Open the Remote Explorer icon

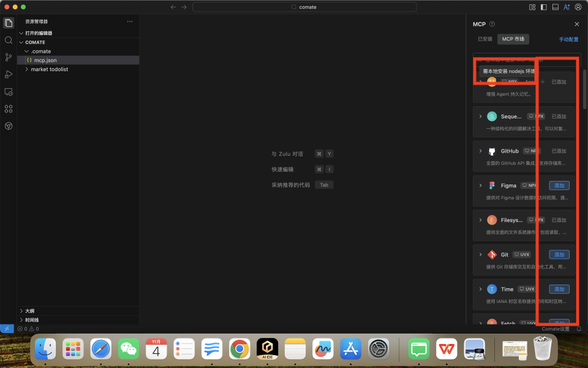tap(9, 91)
